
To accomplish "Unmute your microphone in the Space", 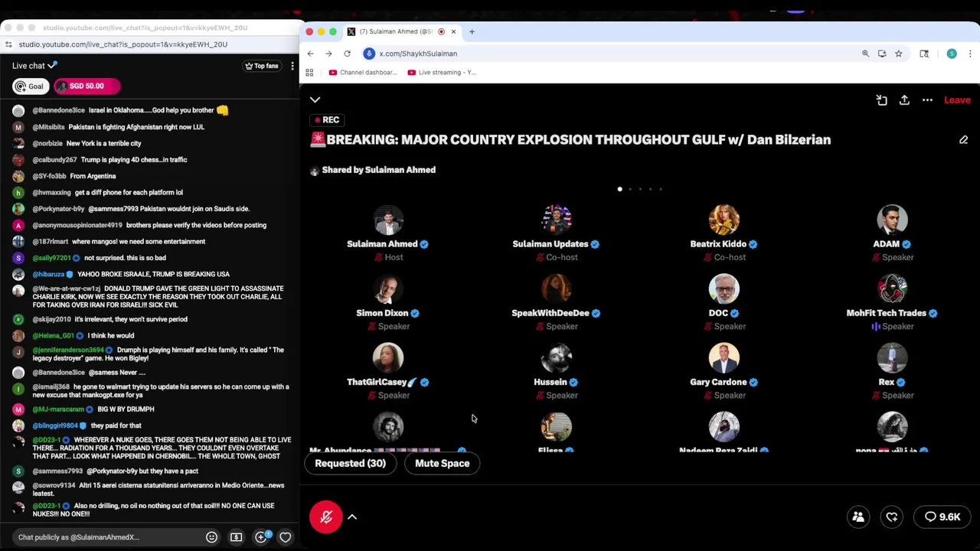I will pyautogui.click(x=326, y=517).
